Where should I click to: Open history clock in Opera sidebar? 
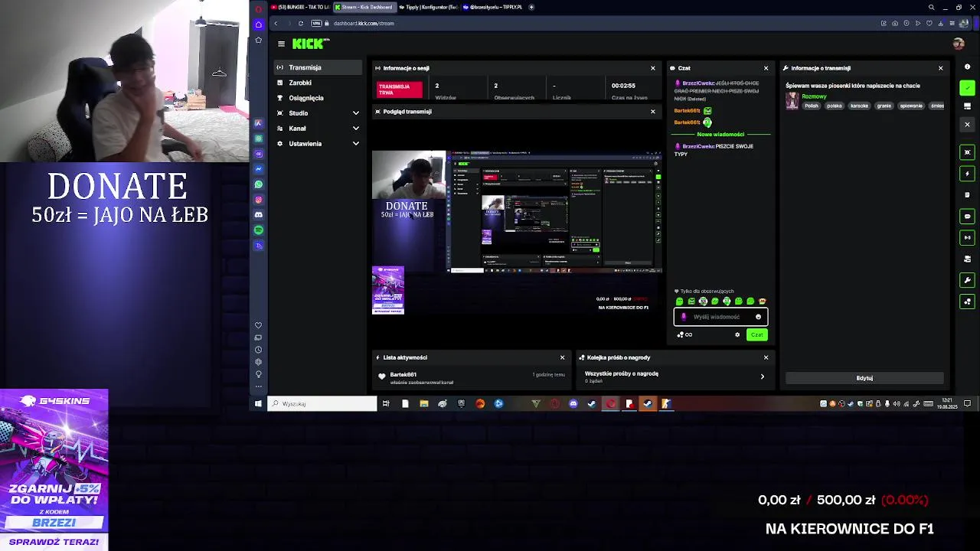coord(258,350)
